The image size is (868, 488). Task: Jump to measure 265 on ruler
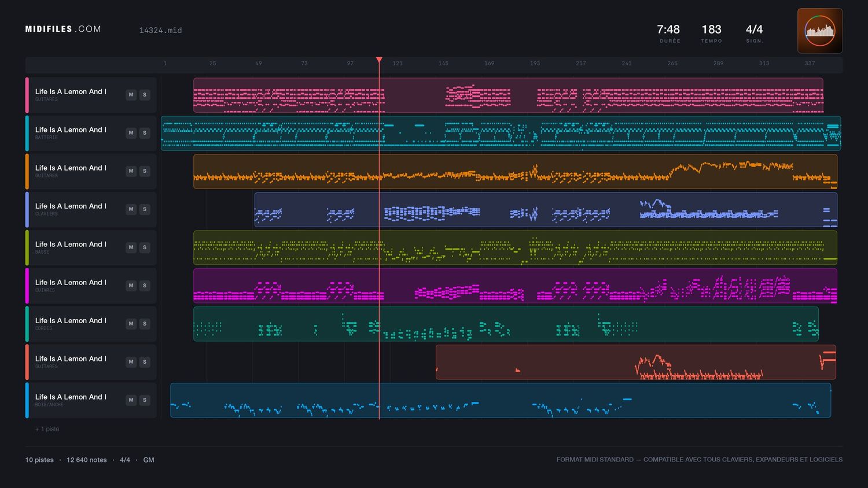[x=672, y=64]
